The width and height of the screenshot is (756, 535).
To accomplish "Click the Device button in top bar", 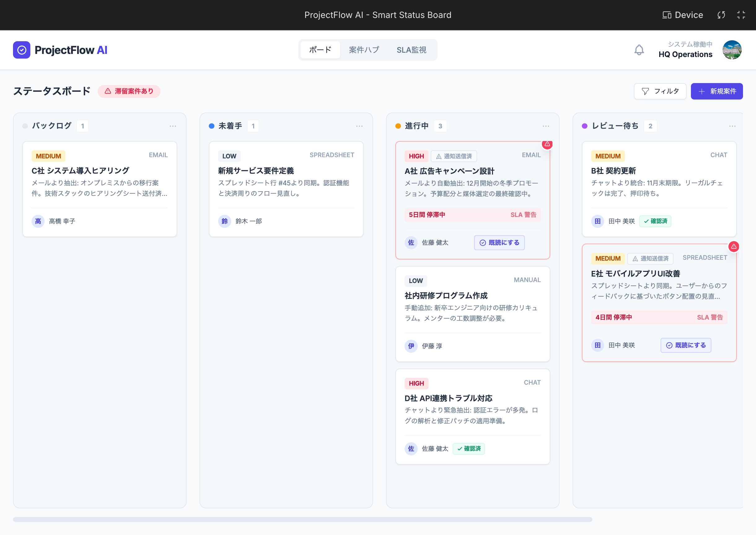I will coord(683,15).
